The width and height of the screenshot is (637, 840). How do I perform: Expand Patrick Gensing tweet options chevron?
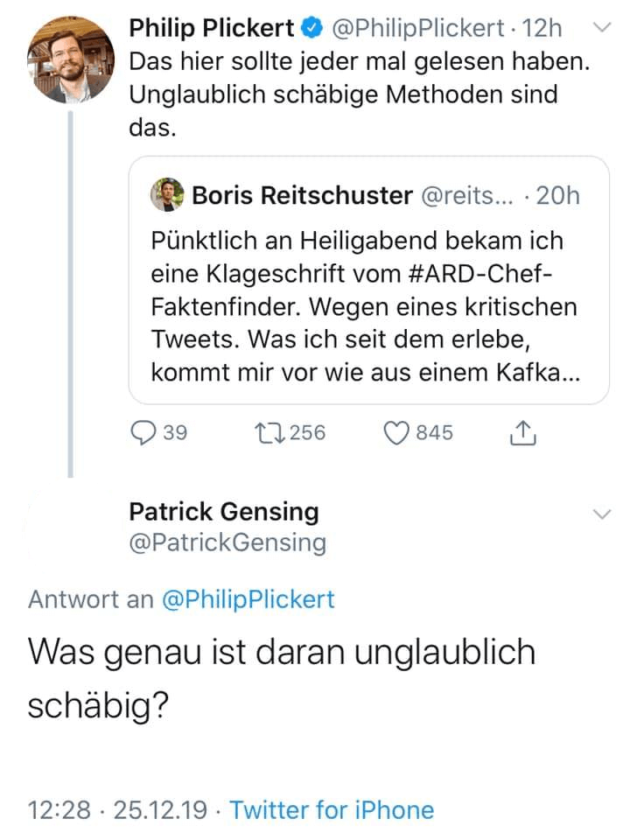tap(602, 513)
